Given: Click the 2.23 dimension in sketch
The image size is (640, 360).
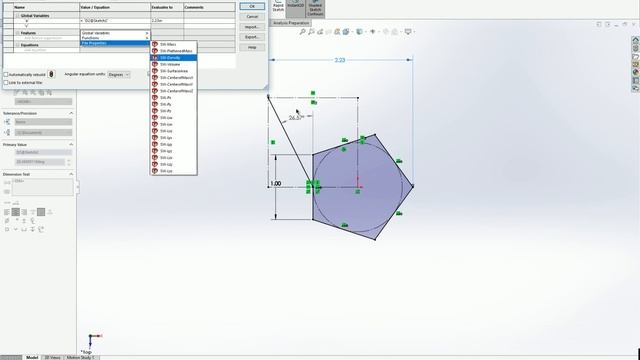Looking at the screenshot, I should click(x=340, y=60).
